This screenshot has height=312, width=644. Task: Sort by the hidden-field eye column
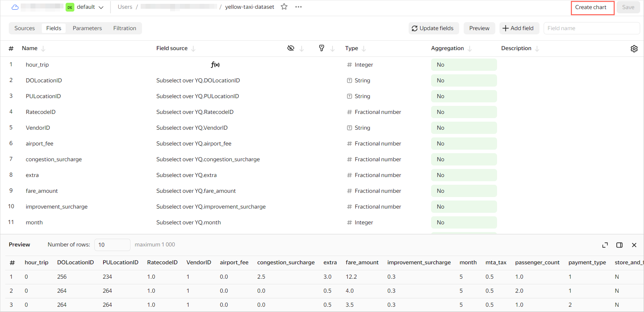click(291, 48)
